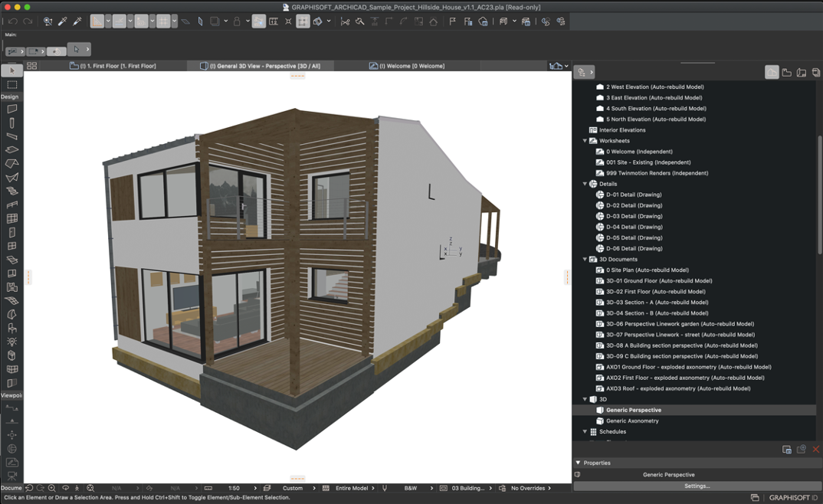
Task: Open the No Overrides graphic override menu
Action: [x=527, y=488]
